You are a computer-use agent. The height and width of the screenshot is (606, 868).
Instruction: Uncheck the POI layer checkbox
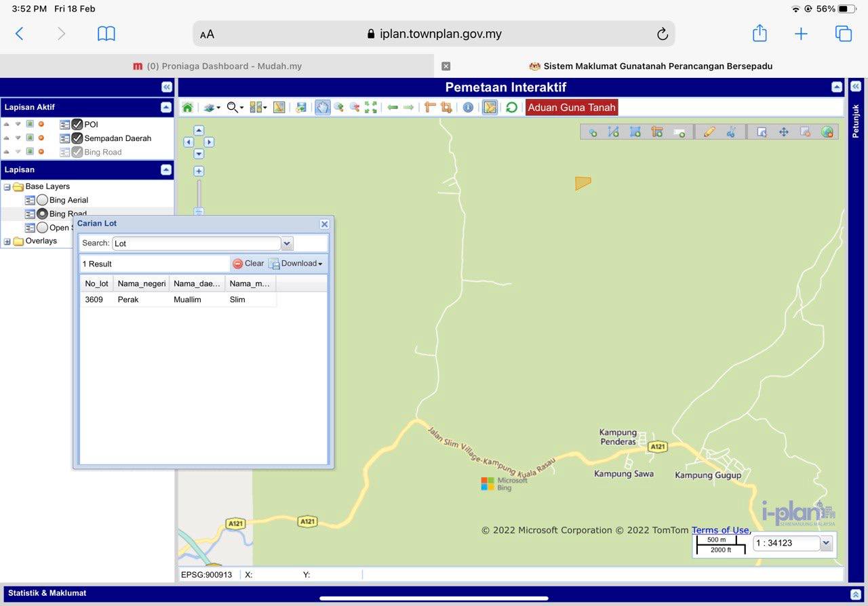pyautogui.click(x=77, y=124)
